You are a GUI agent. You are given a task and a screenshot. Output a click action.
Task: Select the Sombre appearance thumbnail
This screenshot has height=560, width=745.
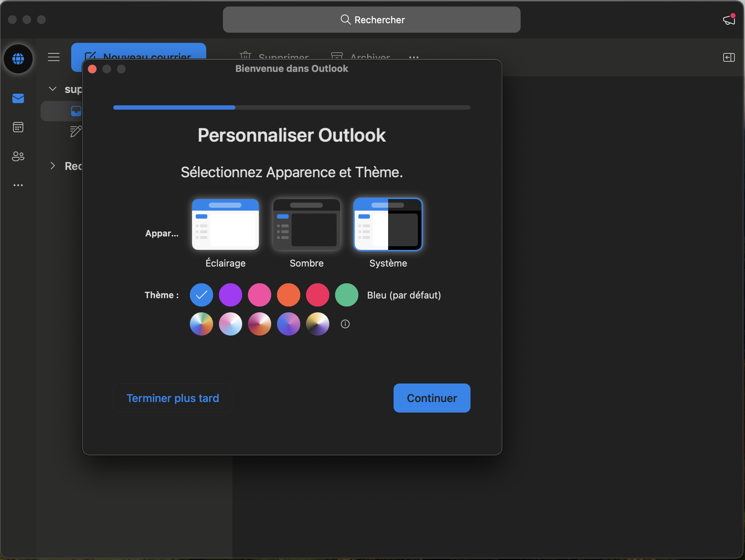point(307,224)
